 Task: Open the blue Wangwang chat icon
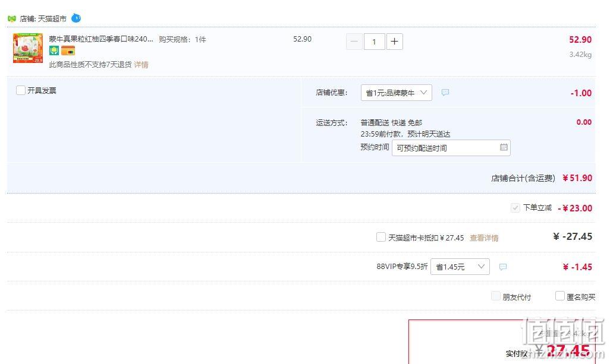click(x=76, y=18)
